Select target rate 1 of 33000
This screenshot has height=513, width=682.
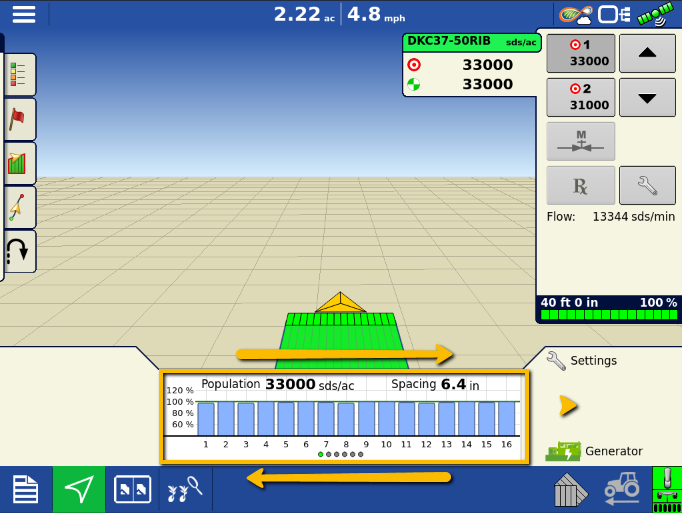pos(581,53)
